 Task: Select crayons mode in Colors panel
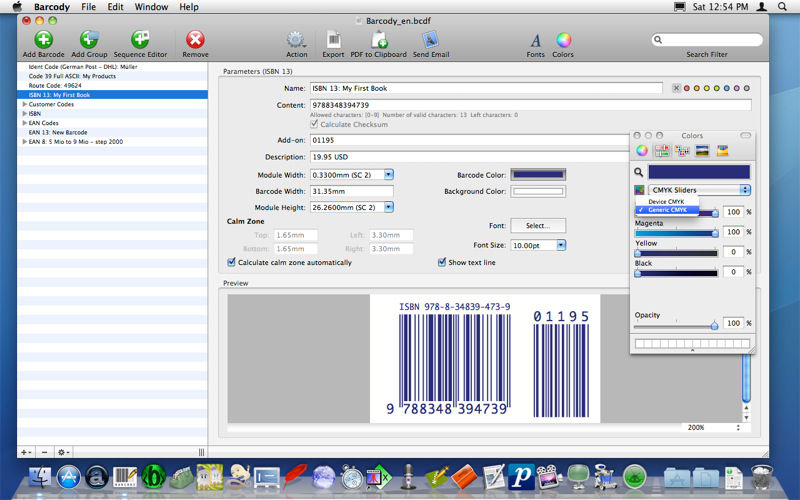[722, 150]
